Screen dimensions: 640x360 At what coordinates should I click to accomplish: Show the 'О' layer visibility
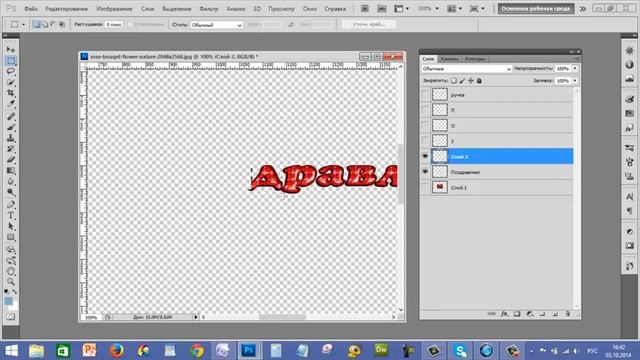coord(425,126)
